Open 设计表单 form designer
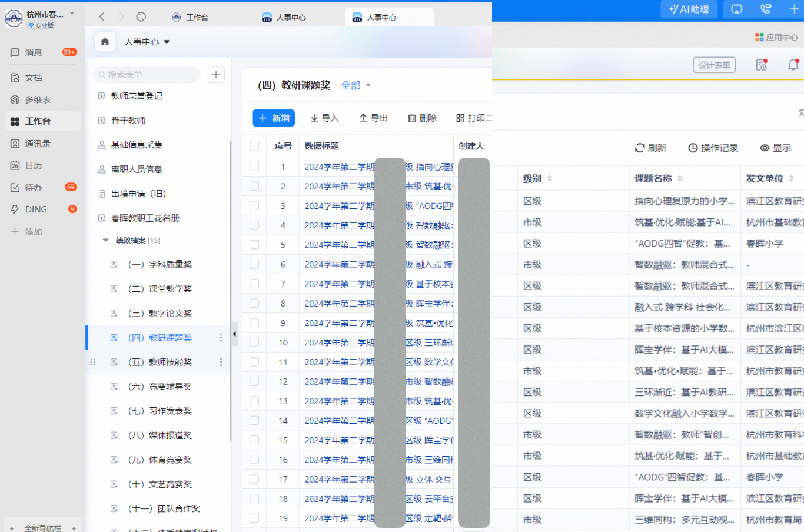804x532 pixels. click(x=713, y=65)
